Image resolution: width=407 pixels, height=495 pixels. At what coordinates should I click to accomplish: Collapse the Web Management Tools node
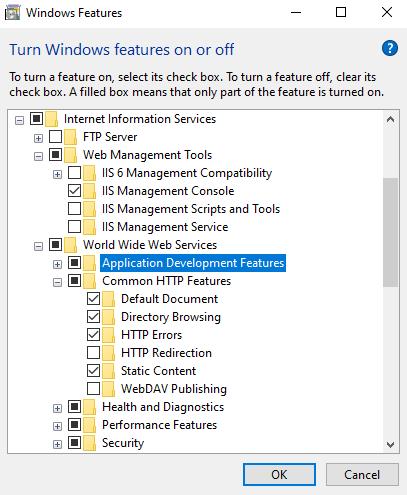click(x=39, y=156)
